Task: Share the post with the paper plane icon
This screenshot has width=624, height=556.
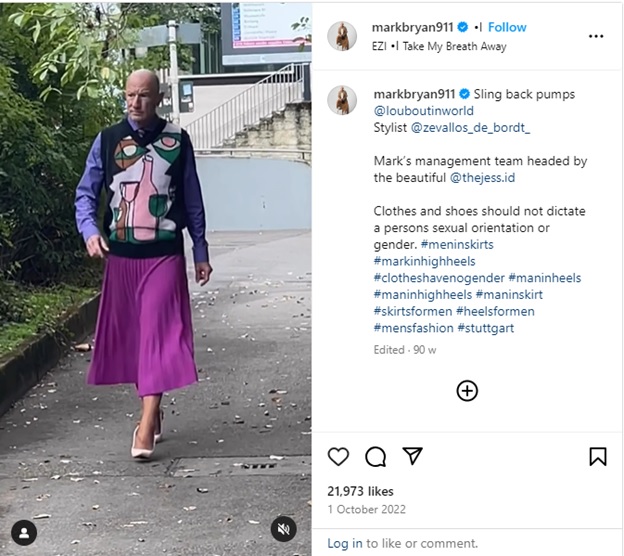Action: (x=412, y=456)
